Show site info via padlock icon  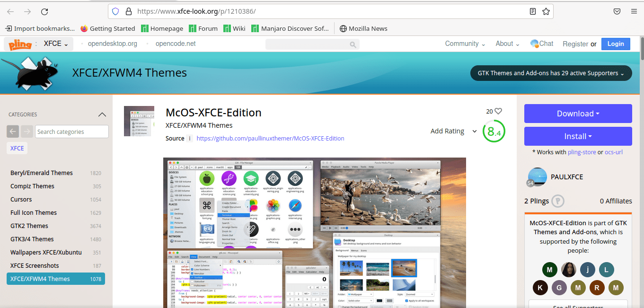point(128,11)
